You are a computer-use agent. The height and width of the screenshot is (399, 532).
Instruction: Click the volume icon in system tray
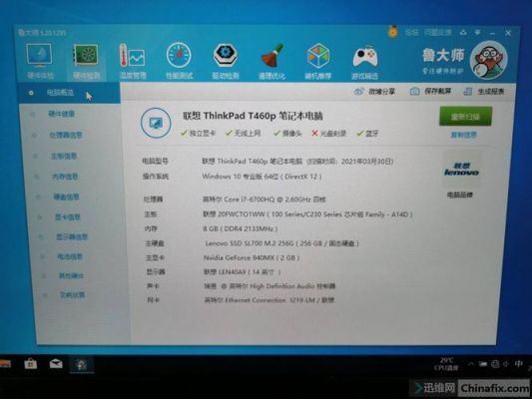[505, 364]
